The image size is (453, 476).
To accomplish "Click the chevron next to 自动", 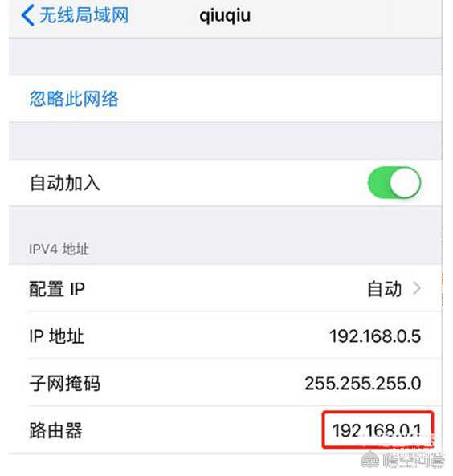I will coord(417,288).
